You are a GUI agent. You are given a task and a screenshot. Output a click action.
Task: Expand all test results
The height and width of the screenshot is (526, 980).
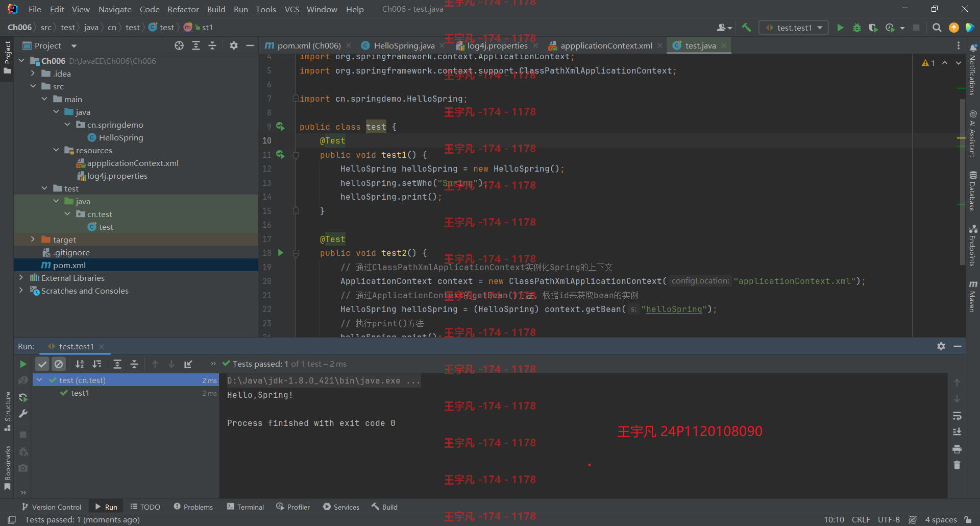[x=117, y=364]
